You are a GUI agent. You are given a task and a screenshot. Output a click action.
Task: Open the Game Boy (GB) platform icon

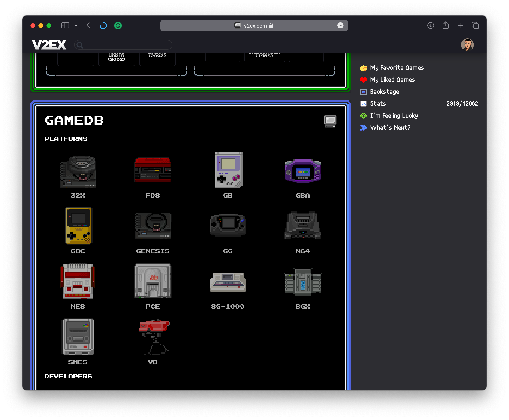point(228,170)
